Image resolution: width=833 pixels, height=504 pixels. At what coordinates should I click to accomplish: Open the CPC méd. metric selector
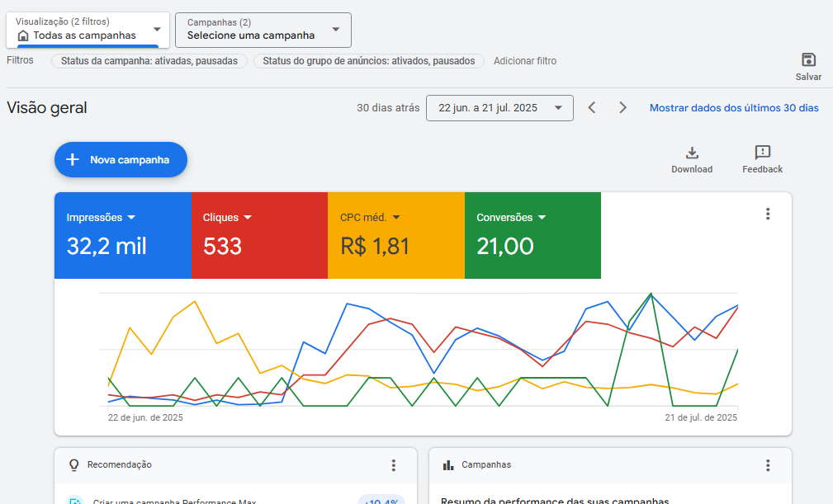(396, 218)
